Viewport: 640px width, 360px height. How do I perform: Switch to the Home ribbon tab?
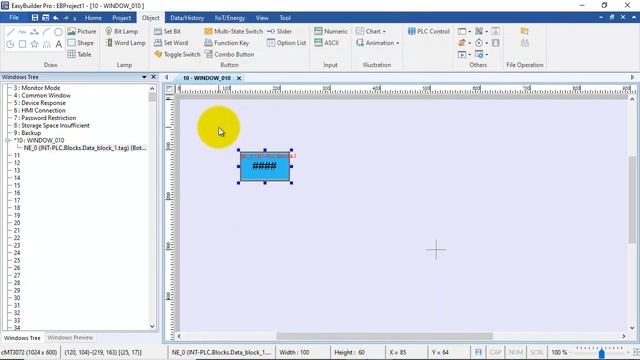click(93, 18)
